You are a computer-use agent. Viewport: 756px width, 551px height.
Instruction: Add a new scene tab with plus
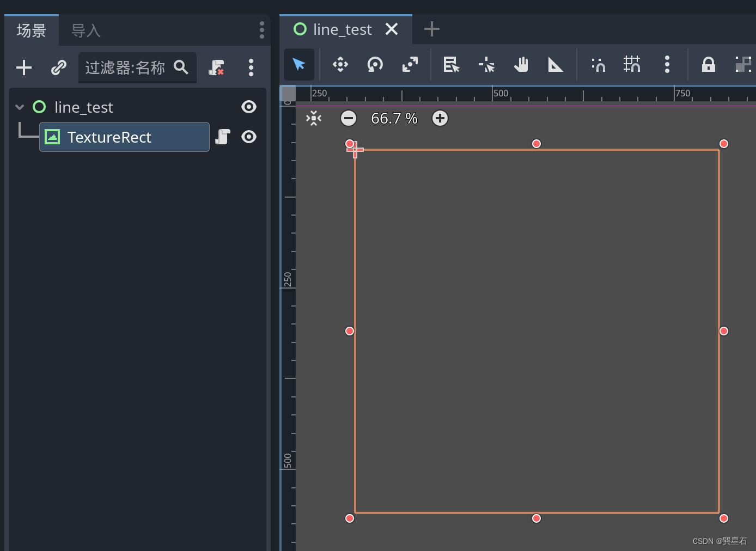point(431,29)
